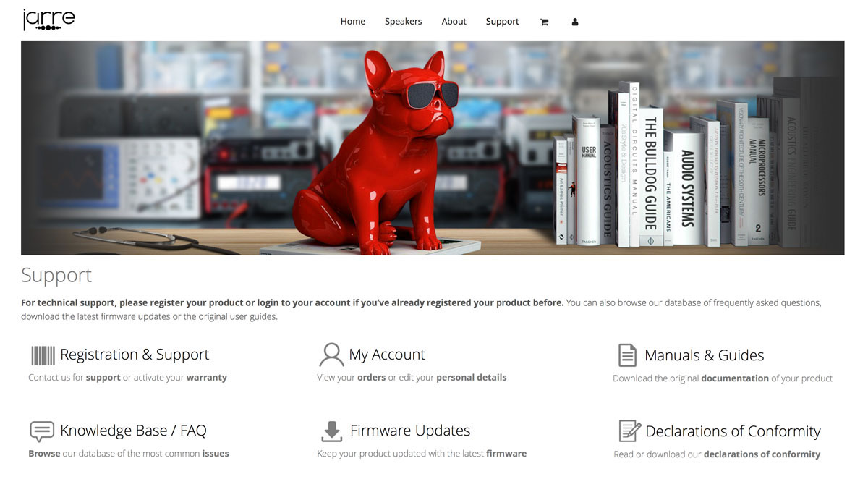
Task: Click the barcode Registration & Support icon
Action: coord(43,355)
